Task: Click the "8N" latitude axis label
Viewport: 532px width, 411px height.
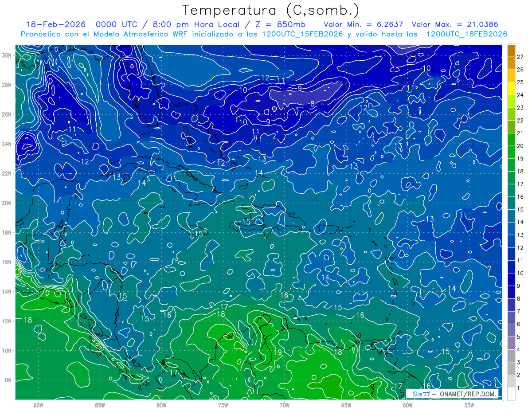Action: coord(9,380)
